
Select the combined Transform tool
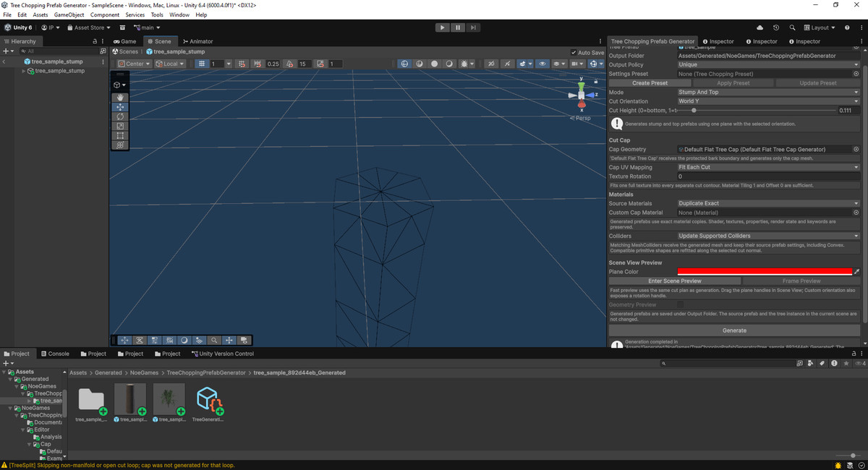[120, 145]
